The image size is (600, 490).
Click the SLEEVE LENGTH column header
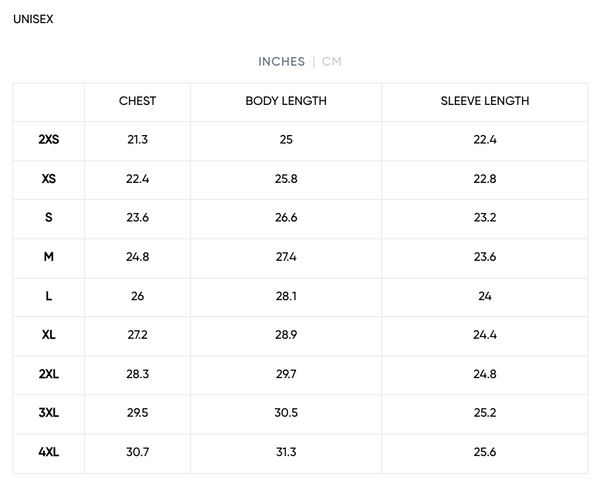click(x=485, y=101)
